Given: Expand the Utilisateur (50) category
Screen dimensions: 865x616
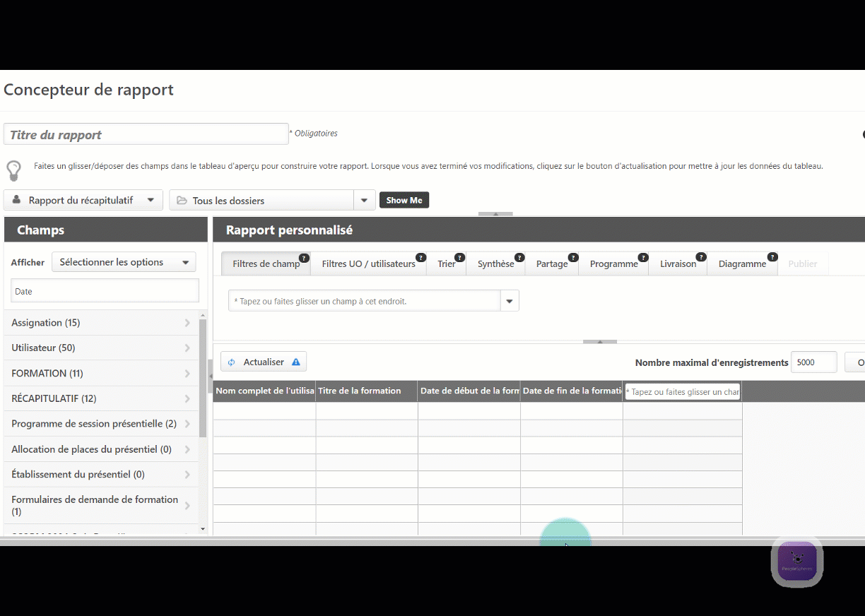Looking at the screenshot, I should click(101, 348).
